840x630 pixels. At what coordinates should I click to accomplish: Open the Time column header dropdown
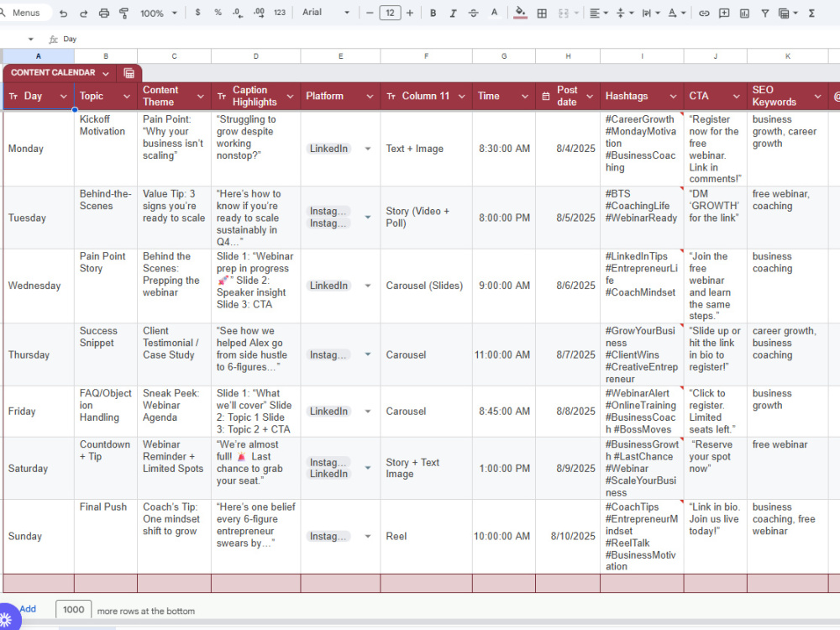524,97
